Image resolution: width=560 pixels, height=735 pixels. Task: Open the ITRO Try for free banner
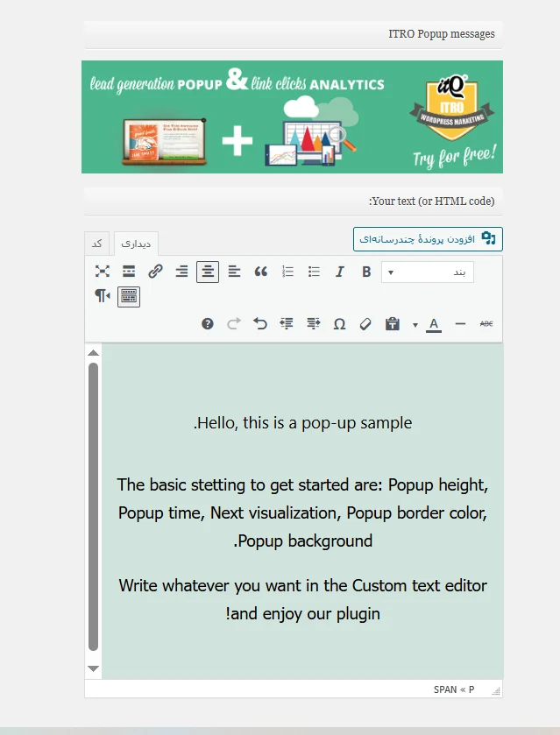(292, 117)
